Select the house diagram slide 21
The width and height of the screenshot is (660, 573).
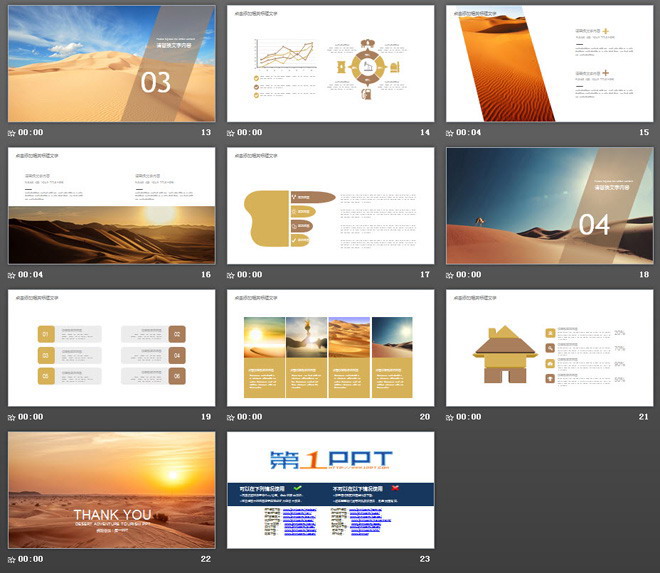pos(549,348)
